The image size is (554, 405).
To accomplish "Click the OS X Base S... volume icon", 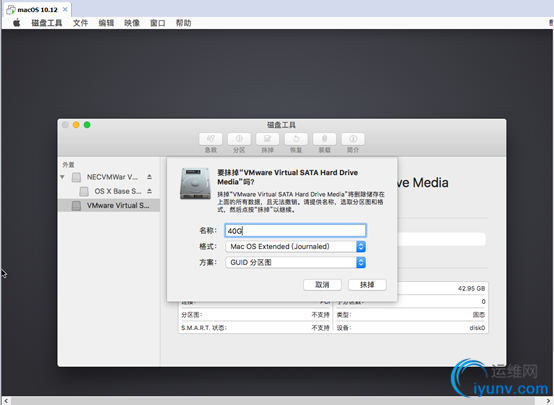I will [84, 192].
